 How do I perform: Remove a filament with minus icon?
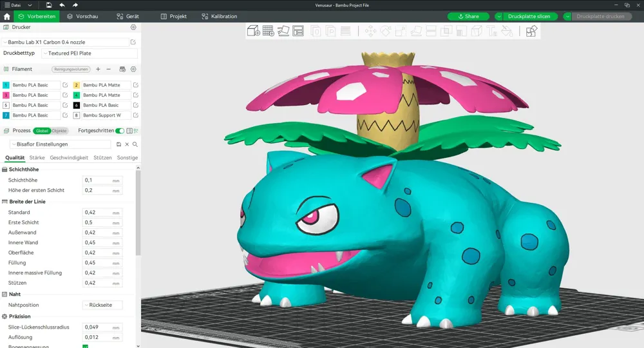tap(108, 69)
